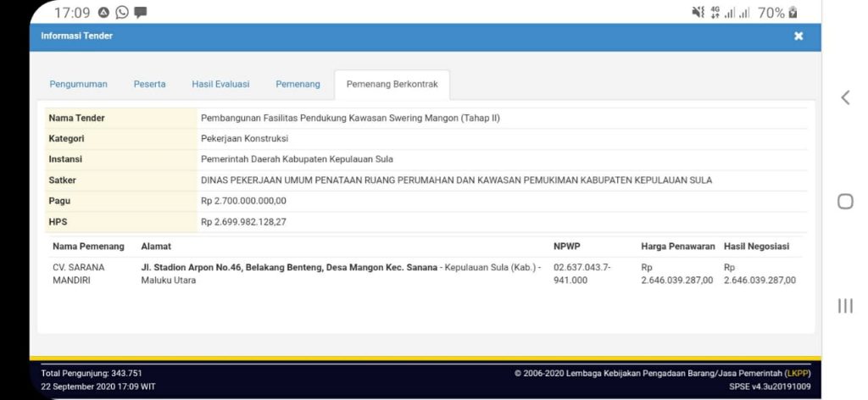Screen dimensions: 868x400
Task: Click the Nama Tender row label
Action: (x=76, y=118)
